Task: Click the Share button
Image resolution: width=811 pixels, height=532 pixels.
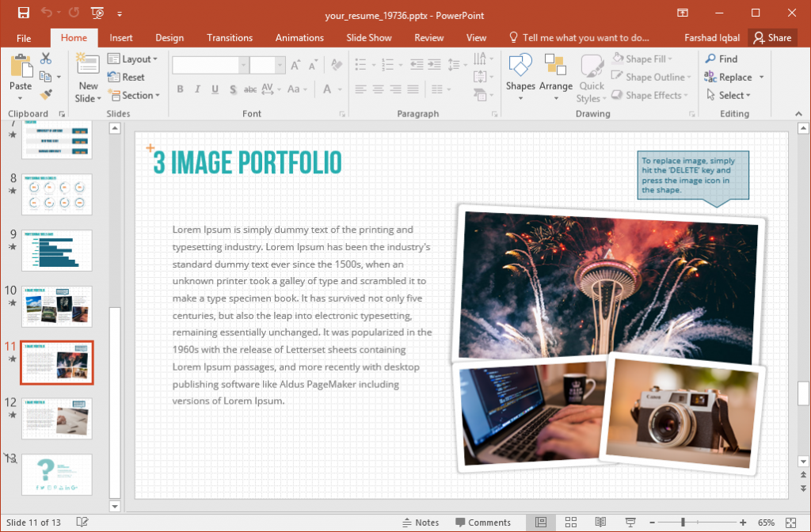Action: [772, 37]
